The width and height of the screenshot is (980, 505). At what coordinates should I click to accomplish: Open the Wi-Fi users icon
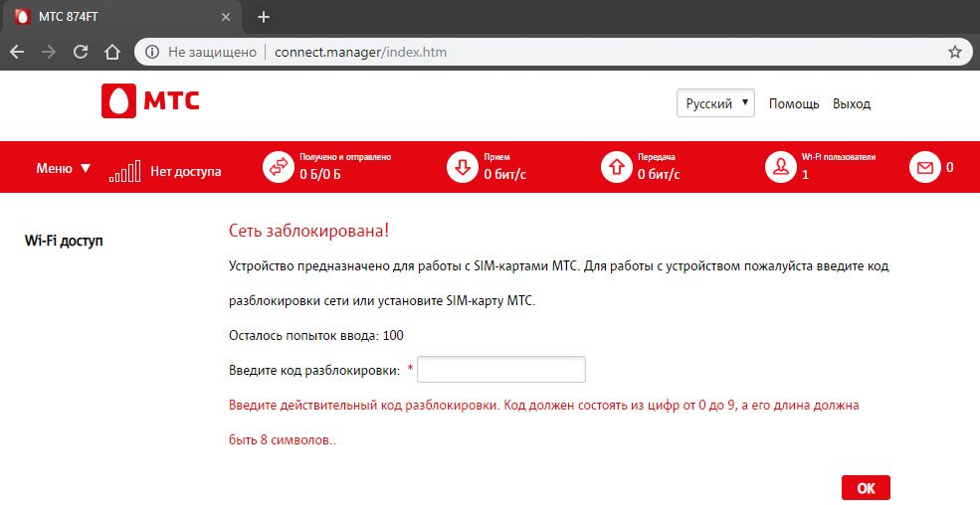pyautogui.click(x=780, y=168)
